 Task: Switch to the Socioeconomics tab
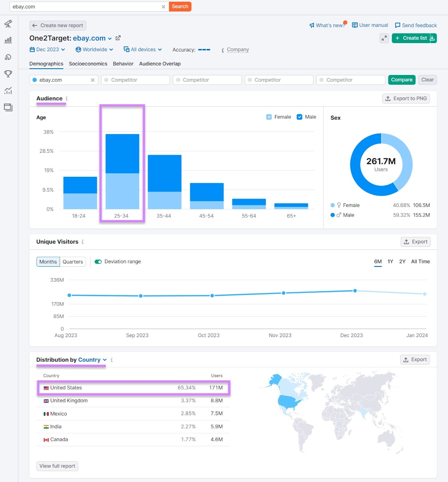tap(88, 64)
